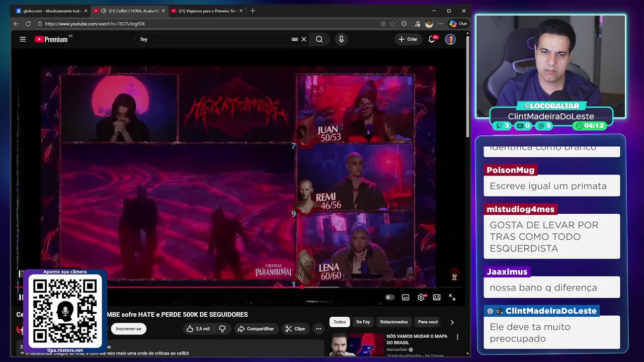Viewport: 644px width, 362px height.
Task: Enter fullscreen in the video player
Action: 452,297
